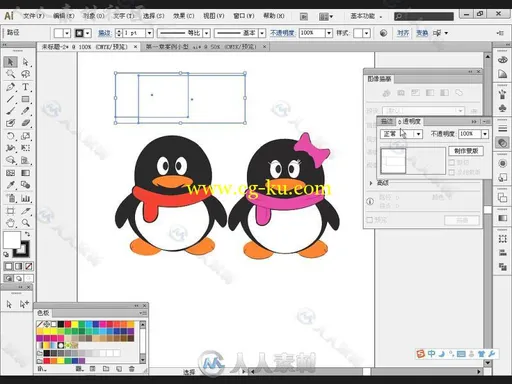Image resolution: width=512 pixels, height=384 pixels.
Task: Open the 文件(F) menu
Action: 33,16
